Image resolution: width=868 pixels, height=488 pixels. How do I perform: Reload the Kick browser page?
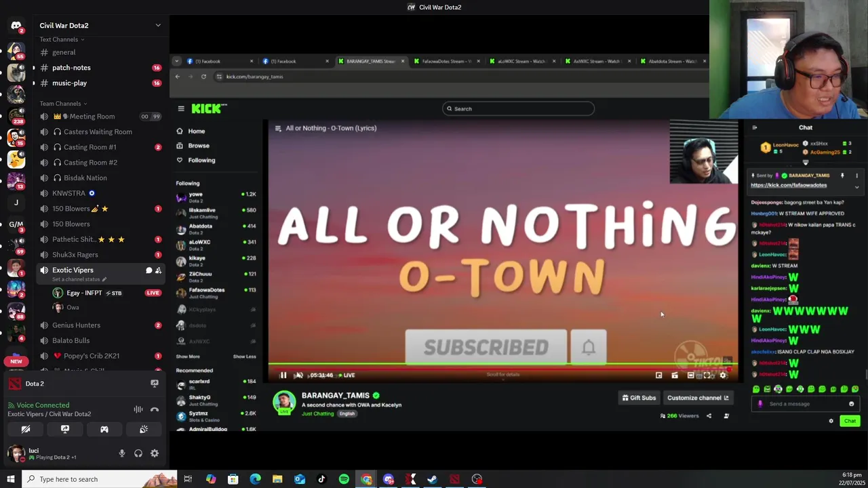pyautogui.click(x=203, y=77)
